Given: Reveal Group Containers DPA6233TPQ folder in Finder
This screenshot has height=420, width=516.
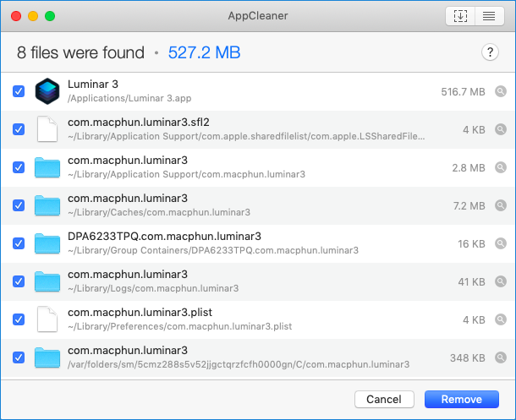Looking at the screenshot, I should [501, 243].
